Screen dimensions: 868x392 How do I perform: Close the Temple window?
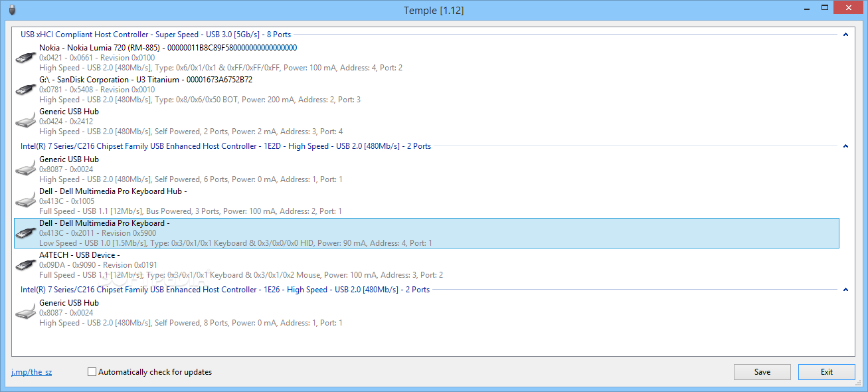click(849, 7)
